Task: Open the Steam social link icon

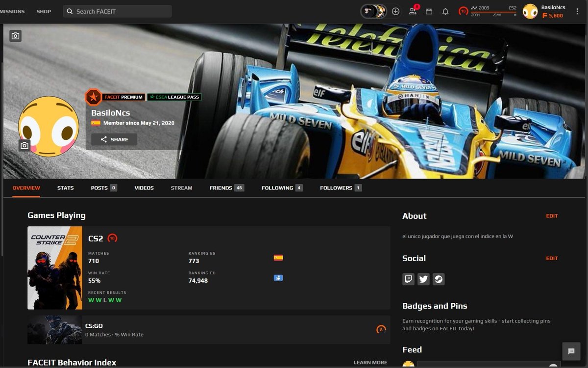Action: 439,279
